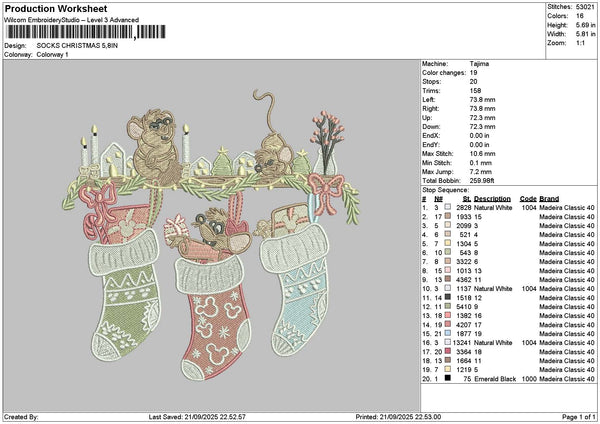
Task: Click the design name 'SOCKS CHRISTMAS 5,8IN'
Action: click(77, 46)
